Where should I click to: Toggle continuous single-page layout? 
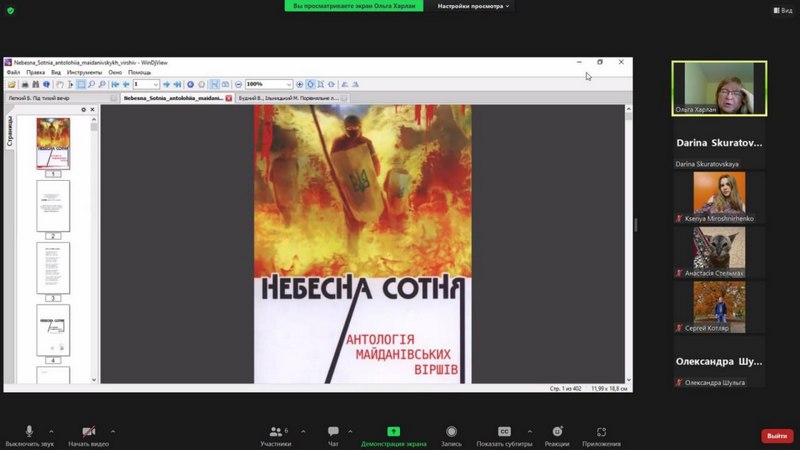(x=214, y=84)
